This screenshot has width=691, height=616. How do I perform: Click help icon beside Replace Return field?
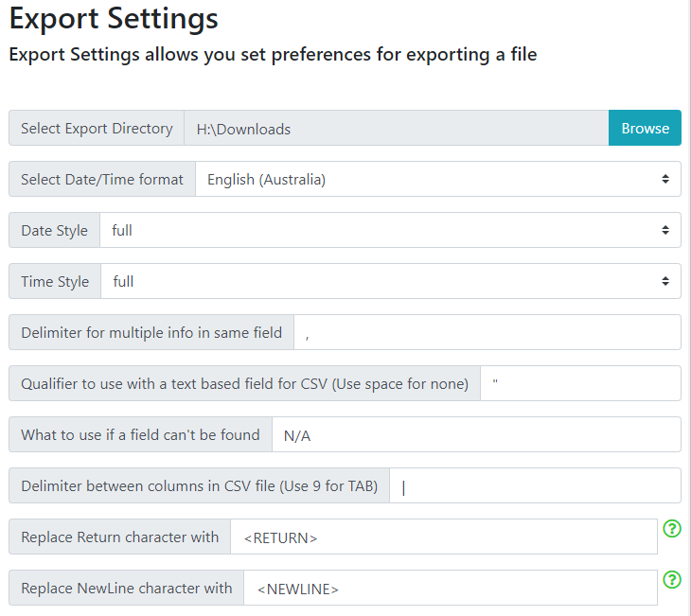click(x=672, y=529)
